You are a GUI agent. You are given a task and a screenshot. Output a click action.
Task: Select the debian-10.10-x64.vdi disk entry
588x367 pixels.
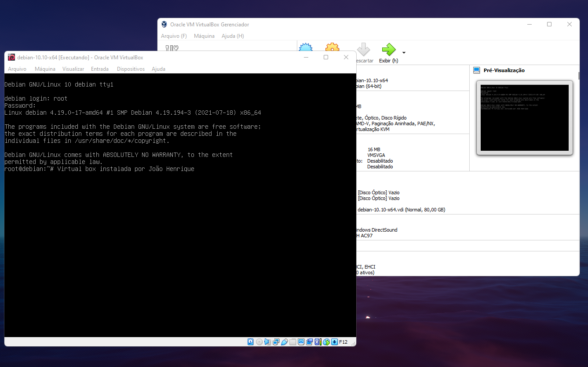tap(401, 210)
